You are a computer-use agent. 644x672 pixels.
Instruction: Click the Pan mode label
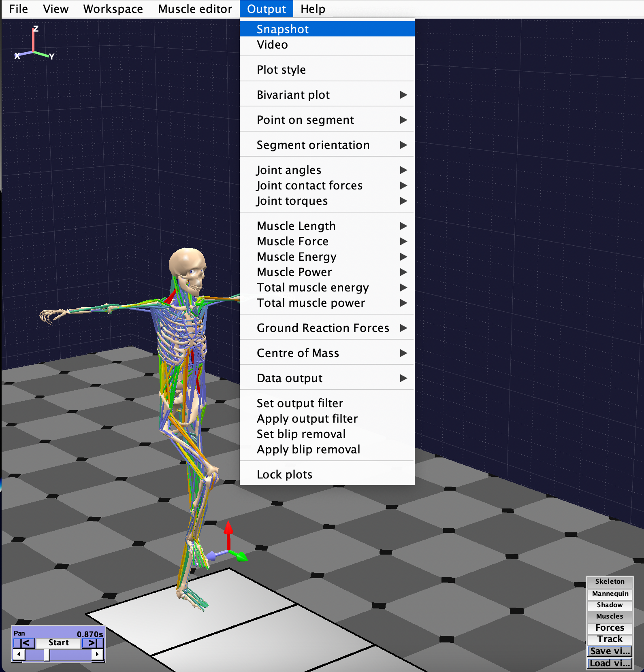point(19,633)
